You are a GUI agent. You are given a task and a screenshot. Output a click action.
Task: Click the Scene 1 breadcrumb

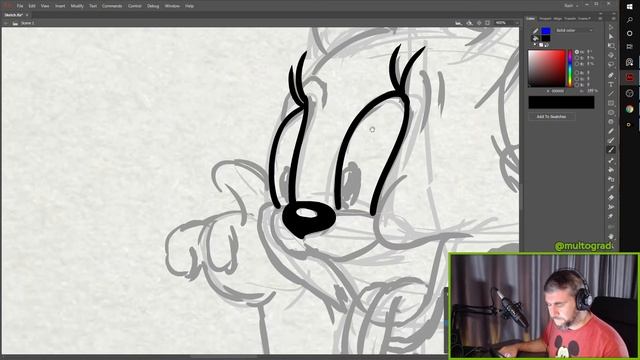(27, 23)
